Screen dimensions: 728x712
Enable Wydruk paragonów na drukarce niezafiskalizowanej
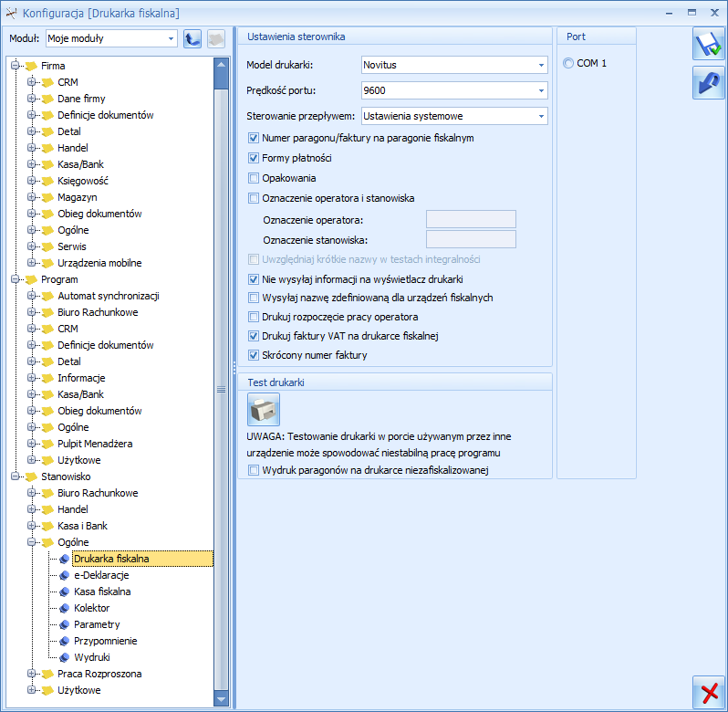254,470
